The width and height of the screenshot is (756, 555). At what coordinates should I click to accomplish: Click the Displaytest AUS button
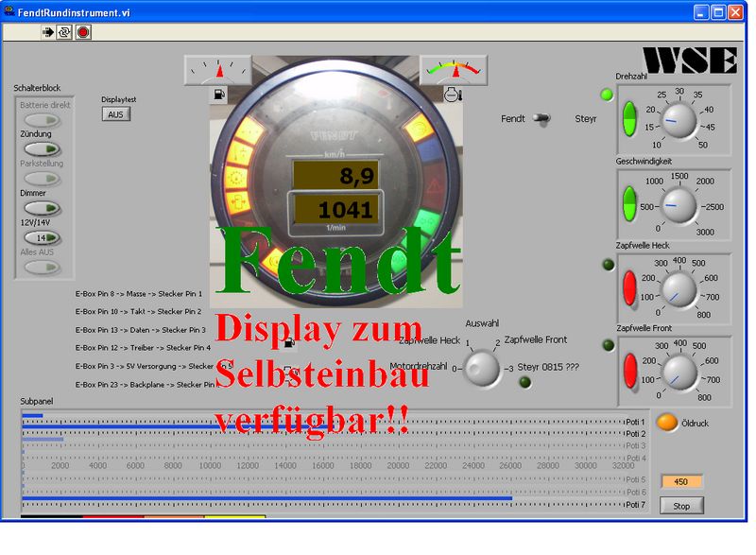115,114
